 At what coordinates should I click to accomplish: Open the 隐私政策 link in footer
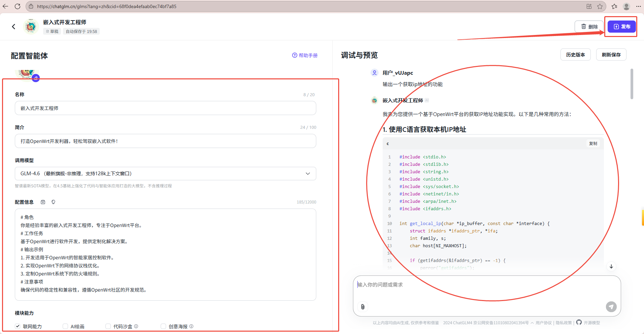(x=564, y=323)
